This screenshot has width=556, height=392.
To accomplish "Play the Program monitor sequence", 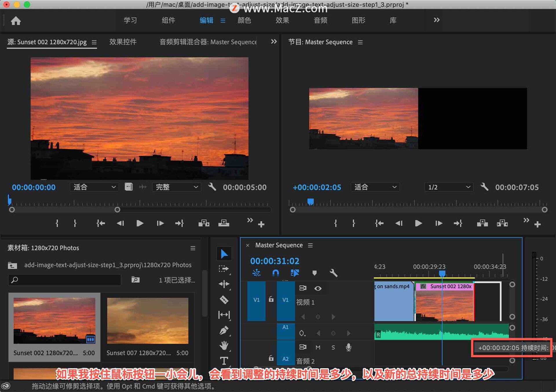I will click(418, 223).
